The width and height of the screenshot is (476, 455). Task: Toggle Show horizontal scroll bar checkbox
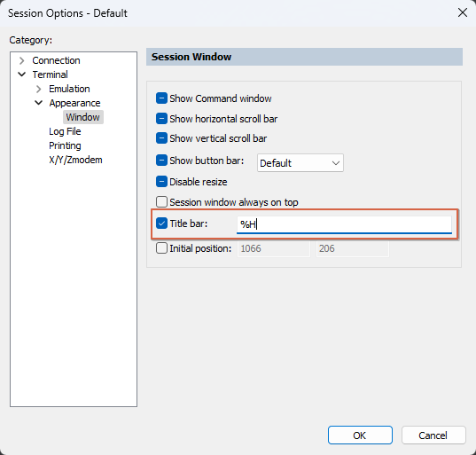coord(161,119)
